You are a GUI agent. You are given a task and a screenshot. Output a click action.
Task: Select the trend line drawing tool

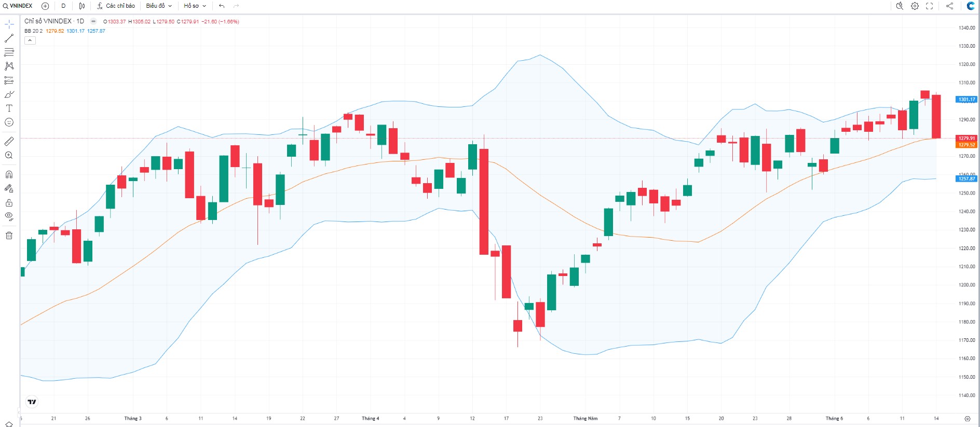(x=9, y=38)
